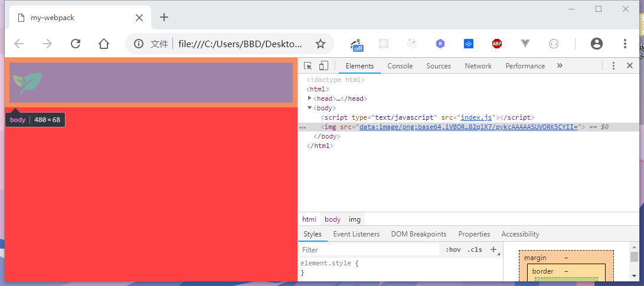Image resolution: width=644 pixels, height=286 pixels.
Task: Click the browser Back arrow
Action: 19,44
